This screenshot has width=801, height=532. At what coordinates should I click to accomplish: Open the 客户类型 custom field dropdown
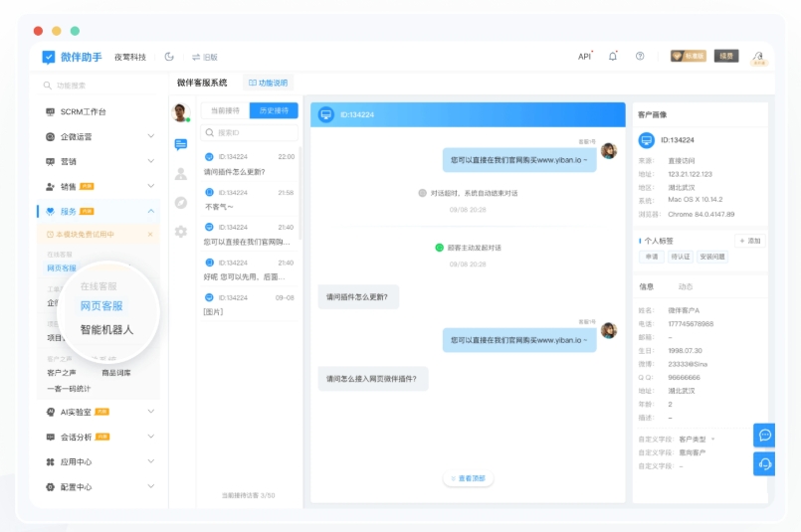697,439
